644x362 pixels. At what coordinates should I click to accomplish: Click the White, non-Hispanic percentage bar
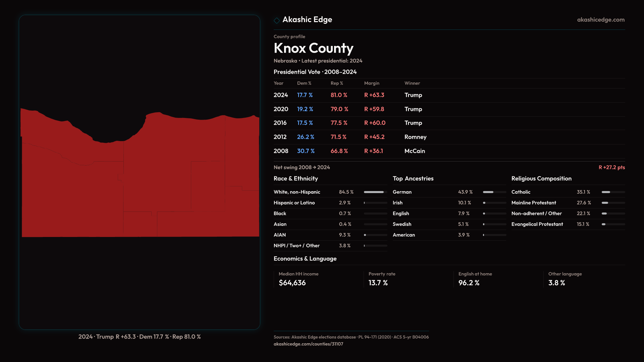[375, 192]
